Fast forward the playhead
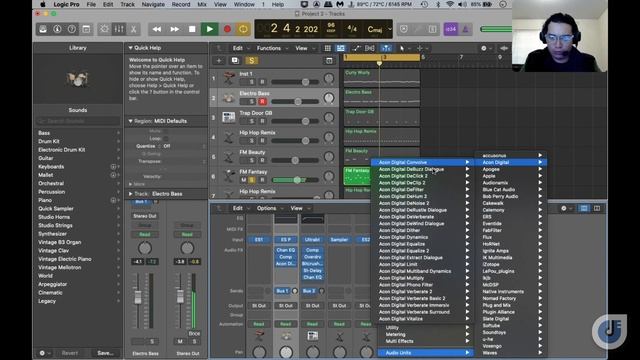The width and height of the screenshot is (640, 360). 174,29
